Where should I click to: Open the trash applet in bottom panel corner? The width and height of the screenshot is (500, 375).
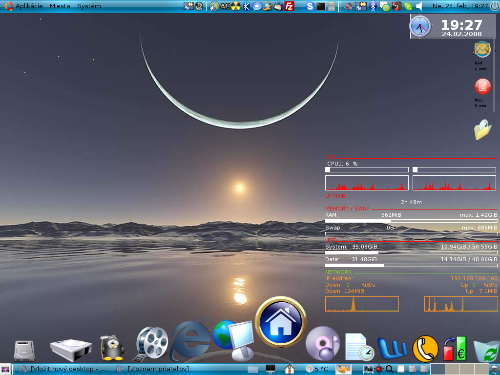tap(495, 369)
